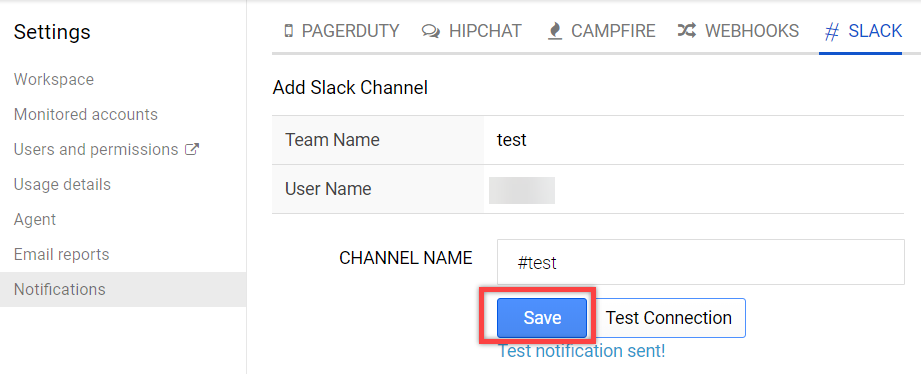
Task: Select the Campfire tab
Action: pos(601,31)
